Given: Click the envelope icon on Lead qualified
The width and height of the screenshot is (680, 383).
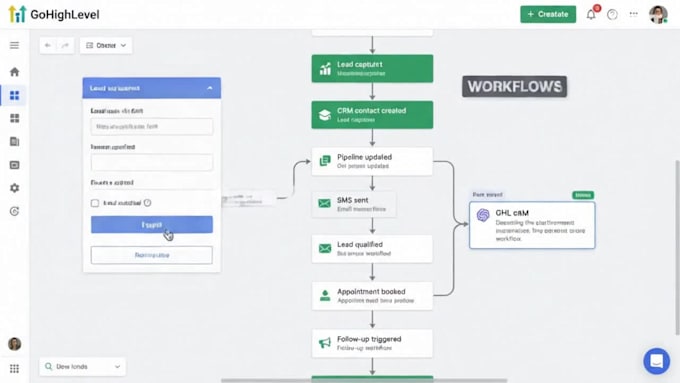Looking at the screenshot, I should [x=325, y=249].
